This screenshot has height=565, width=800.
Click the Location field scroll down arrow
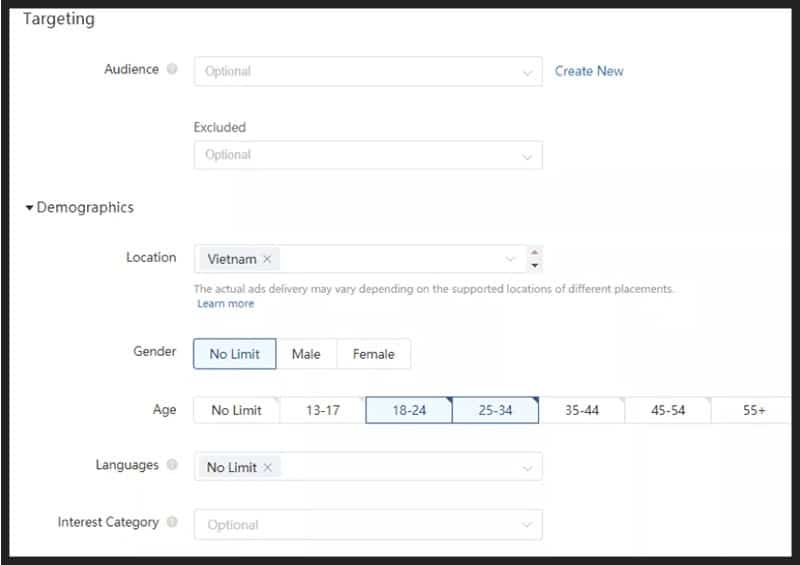535,266
